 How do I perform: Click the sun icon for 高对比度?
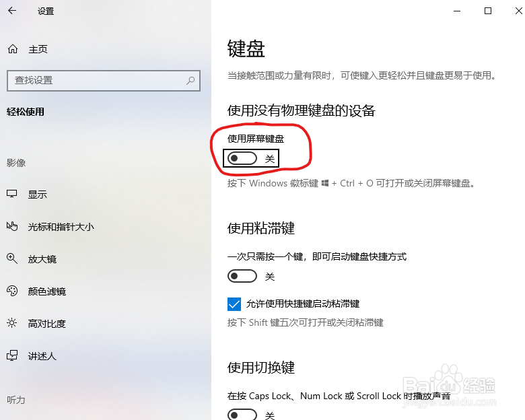coord(12,323)
